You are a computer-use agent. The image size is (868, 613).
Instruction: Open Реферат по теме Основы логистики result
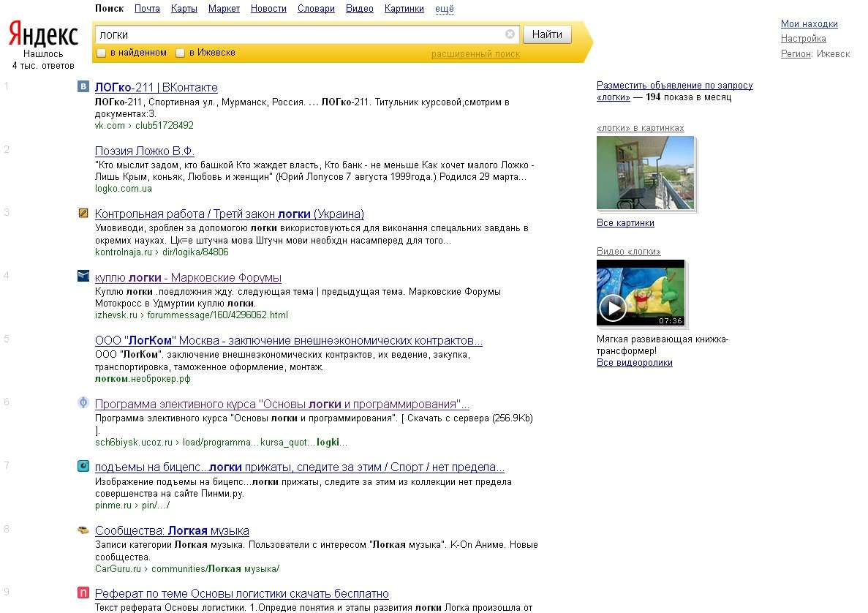click(242, 594)
